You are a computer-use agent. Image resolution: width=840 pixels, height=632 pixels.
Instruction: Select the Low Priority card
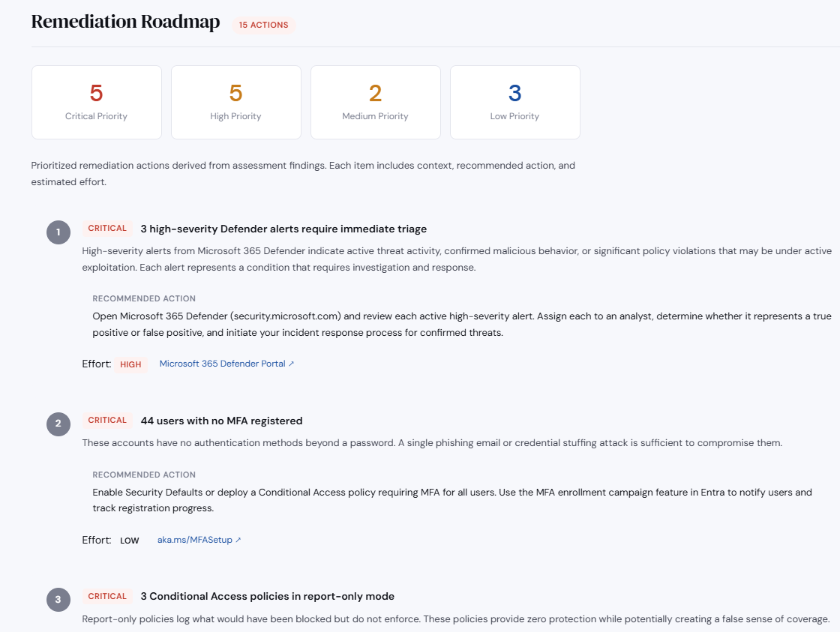point(514,102)
